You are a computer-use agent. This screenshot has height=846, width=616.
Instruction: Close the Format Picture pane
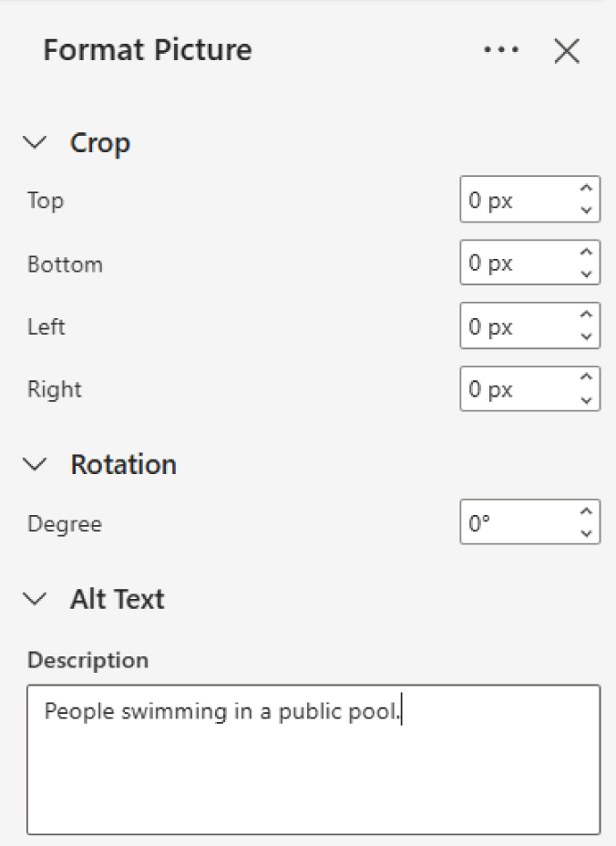567,52
